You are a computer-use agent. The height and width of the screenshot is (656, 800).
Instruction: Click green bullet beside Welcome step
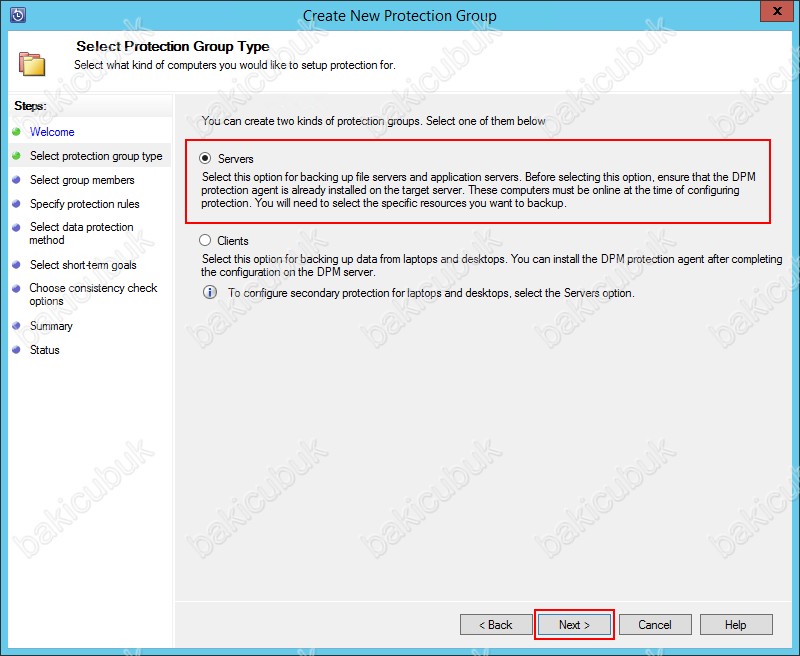[x=16, y=132]
